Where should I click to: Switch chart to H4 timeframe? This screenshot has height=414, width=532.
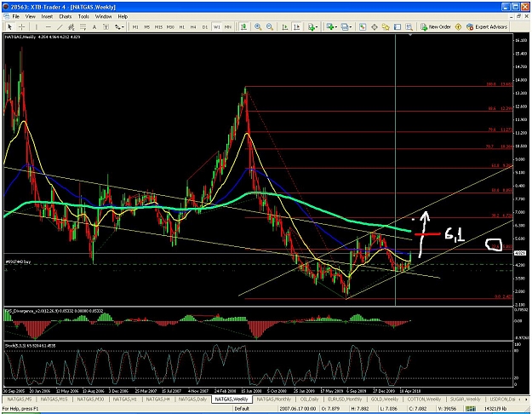193,26
